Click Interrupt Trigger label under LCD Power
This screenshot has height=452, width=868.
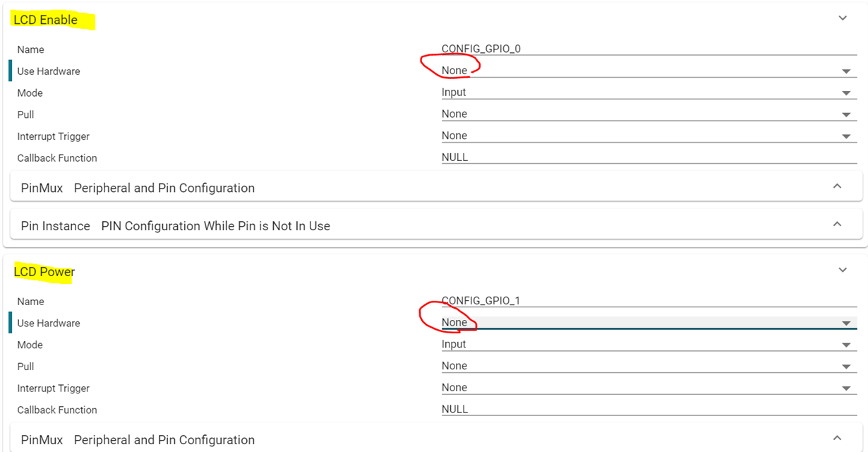54,388
